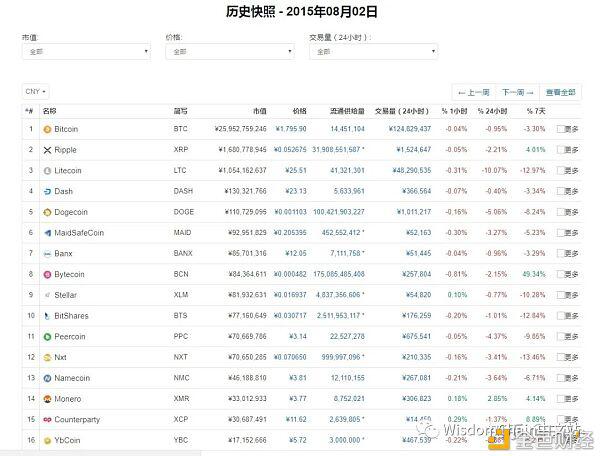Open the Bitcoin name link

pos(66,129)
